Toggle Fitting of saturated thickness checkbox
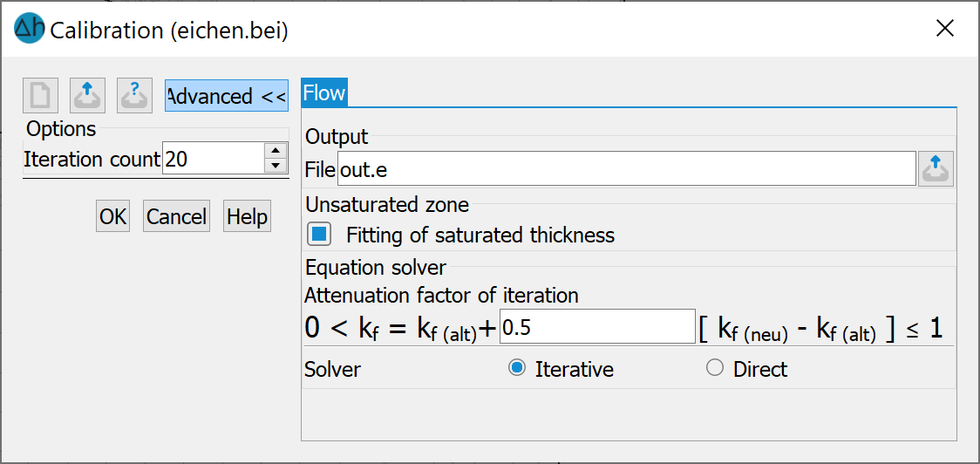 [319, 235]
